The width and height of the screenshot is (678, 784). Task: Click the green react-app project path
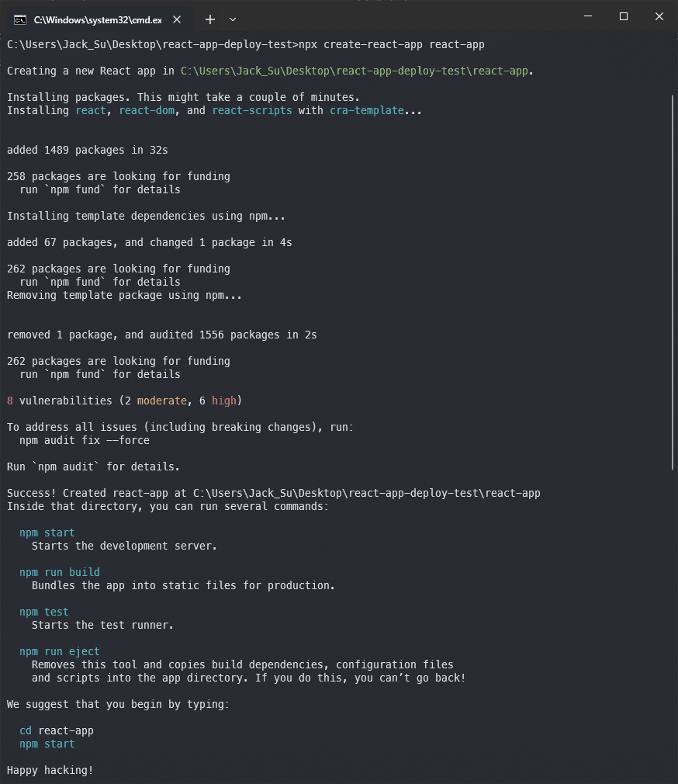355,71
